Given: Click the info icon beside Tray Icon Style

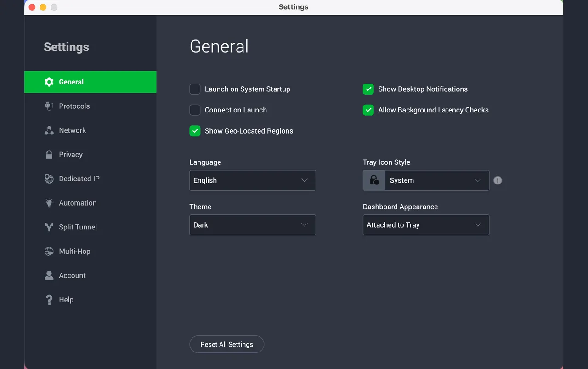Looking at the screenshot, I should [x=498, y=180].
